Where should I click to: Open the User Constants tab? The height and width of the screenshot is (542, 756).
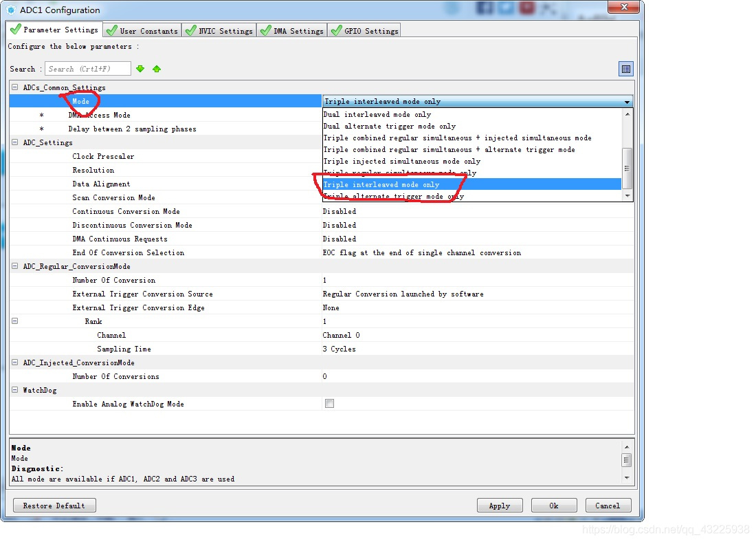(x=142, y=30)
